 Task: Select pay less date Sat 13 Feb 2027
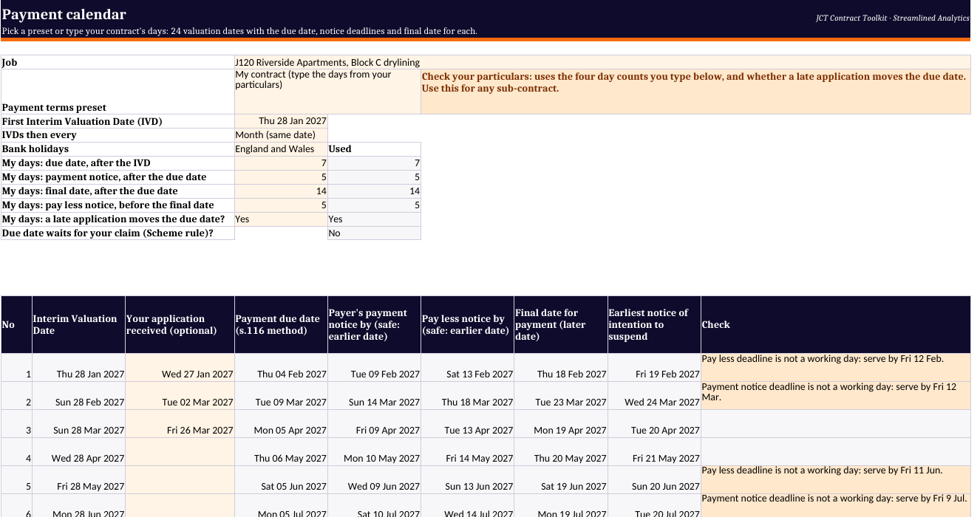[x=467, y=368]
